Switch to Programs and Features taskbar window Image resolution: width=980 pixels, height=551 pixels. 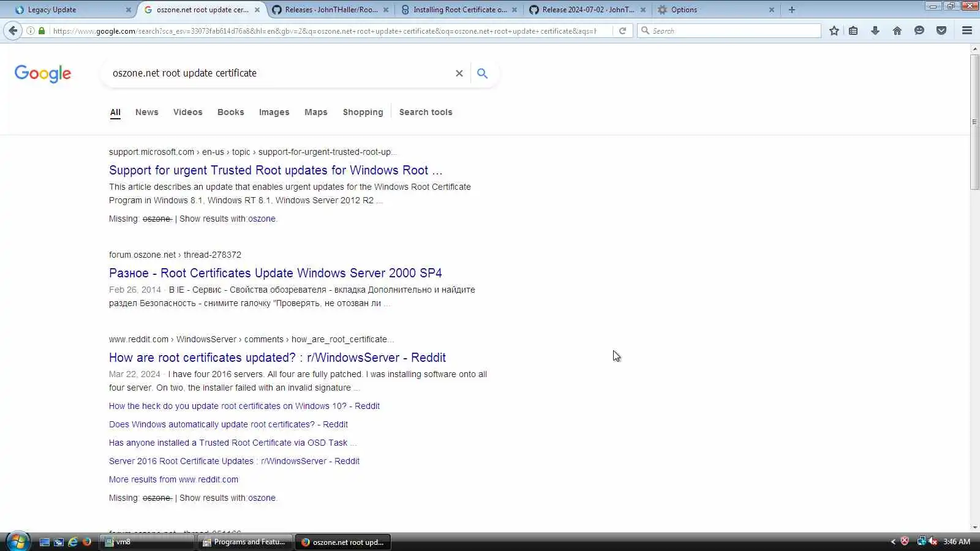pos(245,542)
